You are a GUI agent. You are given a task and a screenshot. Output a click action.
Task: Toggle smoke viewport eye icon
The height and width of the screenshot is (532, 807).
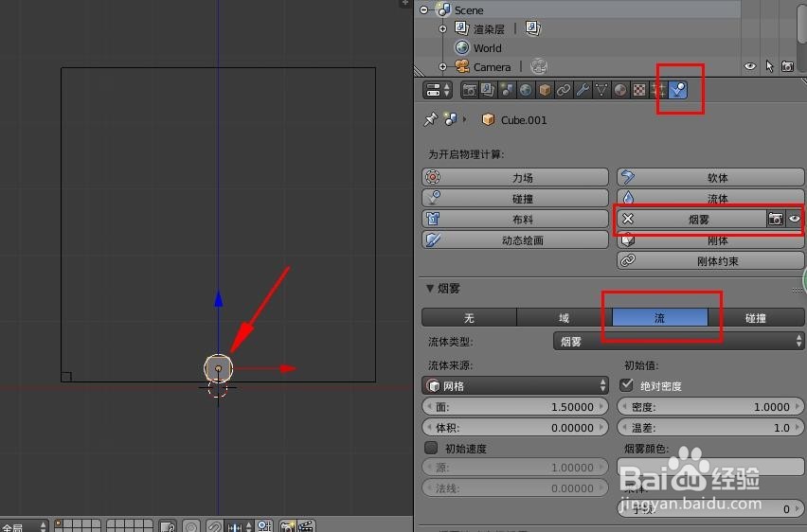(794, 220)
